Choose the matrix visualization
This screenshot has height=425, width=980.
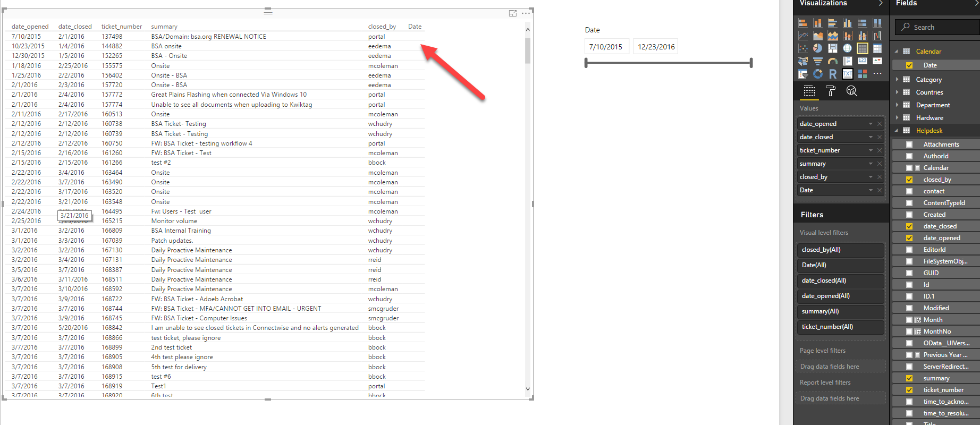click(877, 48)
